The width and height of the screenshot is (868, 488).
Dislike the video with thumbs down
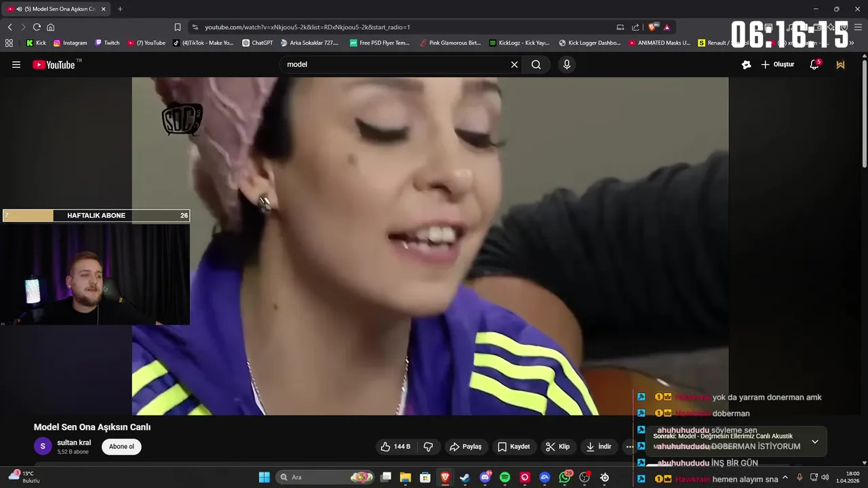[428, 447]
